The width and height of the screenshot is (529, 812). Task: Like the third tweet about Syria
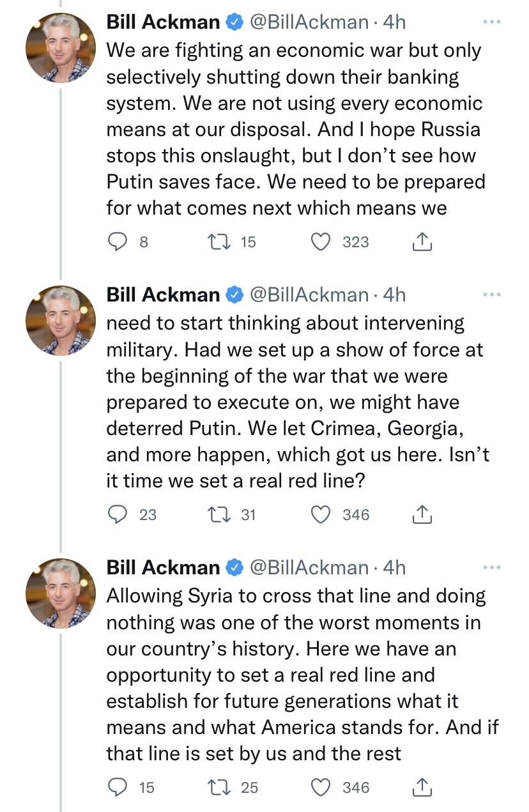tap(320, 787)
